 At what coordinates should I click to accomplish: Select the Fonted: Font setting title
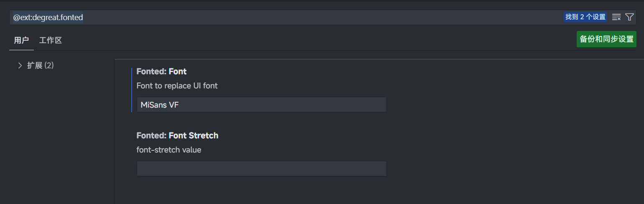tap(161, 72)
